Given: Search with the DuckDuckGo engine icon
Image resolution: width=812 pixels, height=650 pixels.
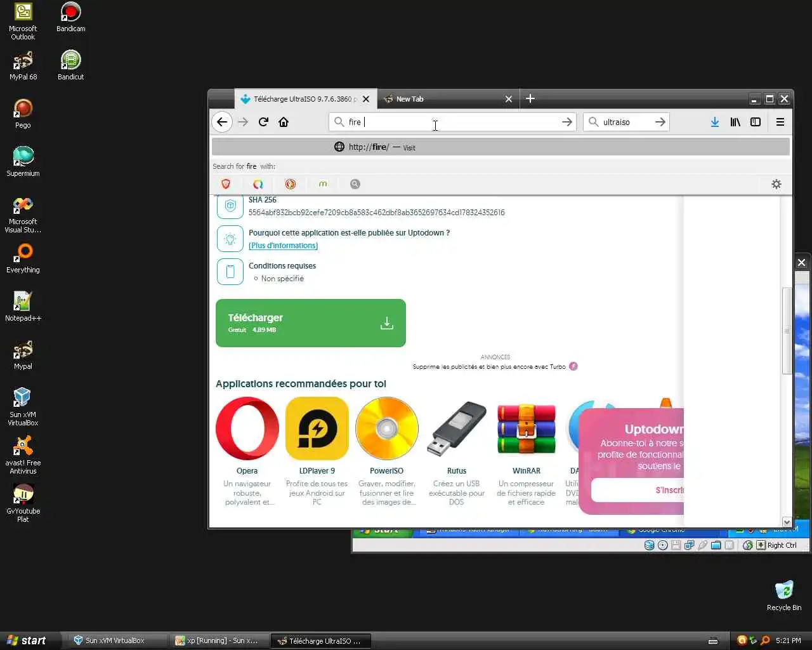Looking at the screenshot, I should point(291,184).
